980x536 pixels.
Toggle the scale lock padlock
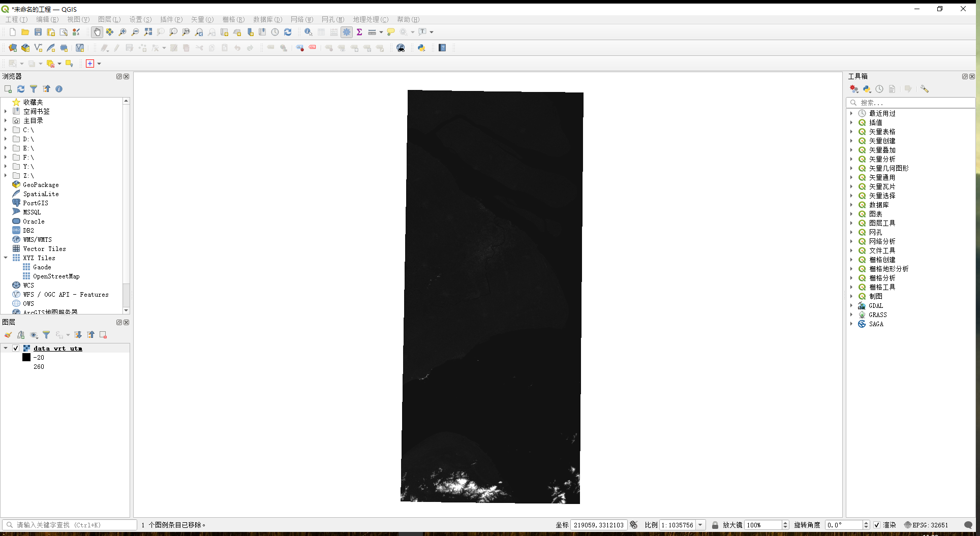tap(715, 525)
